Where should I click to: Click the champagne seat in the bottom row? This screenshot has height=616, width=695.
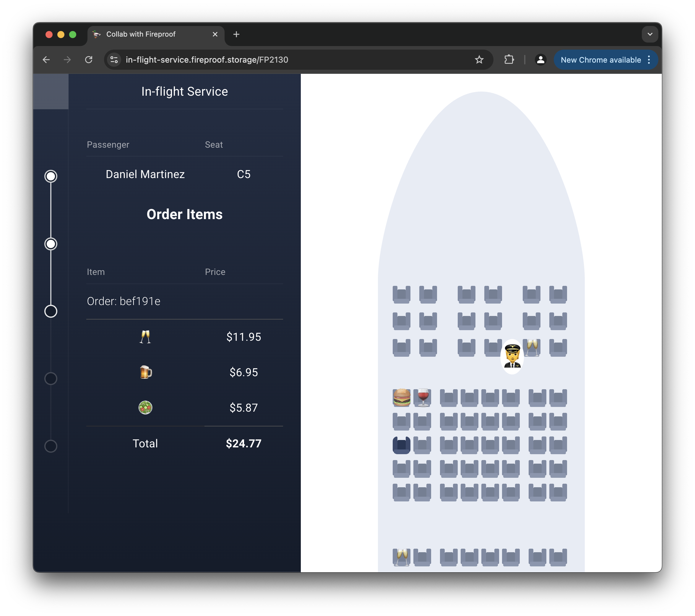click(x=402, y=557)
